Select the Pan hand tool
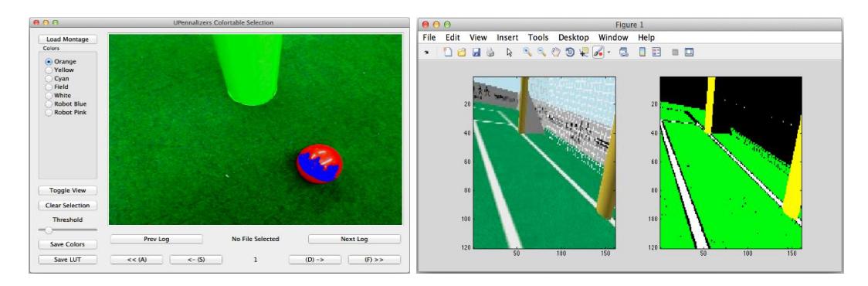This screenshot has width=868, height=286. [556, 53]
